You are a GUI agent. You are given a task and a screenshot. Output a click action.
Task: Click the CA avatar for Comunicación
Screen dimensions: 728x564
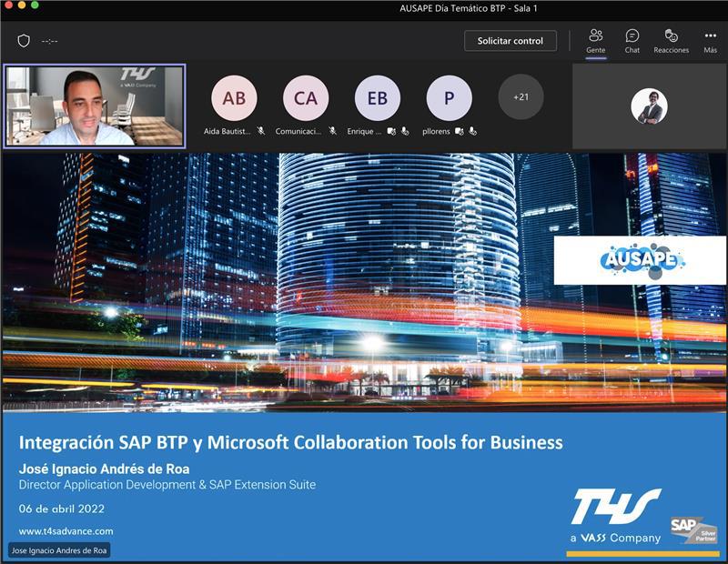306,98
